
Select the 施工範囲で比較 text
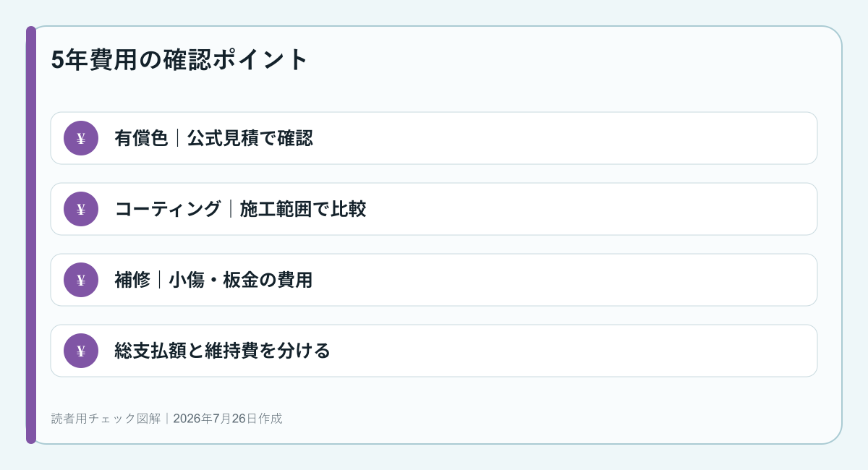303,209
